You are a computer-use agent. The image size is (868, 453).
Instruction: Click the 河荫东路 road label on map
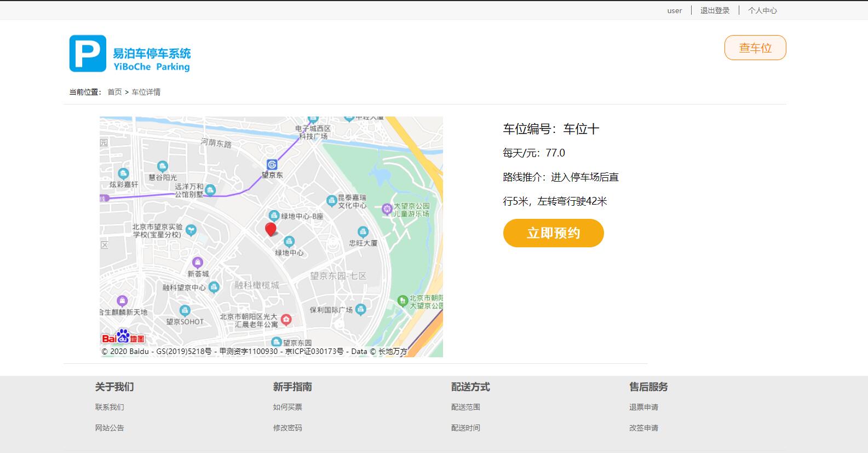pyautogui.click(x=216, y=143)
